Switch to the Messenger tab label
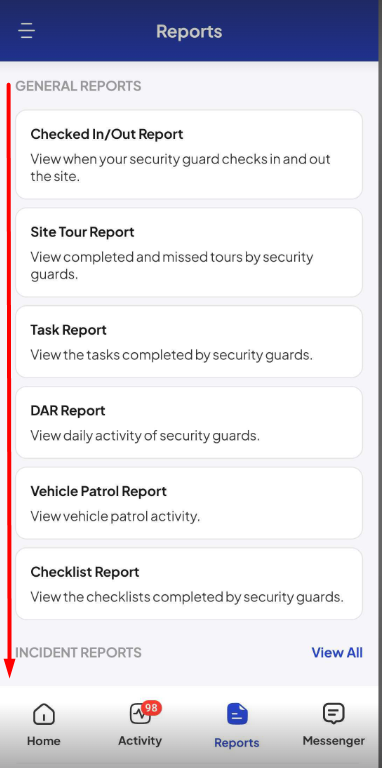Viewport: 382px width, 768px height. [x=334, y=741]
